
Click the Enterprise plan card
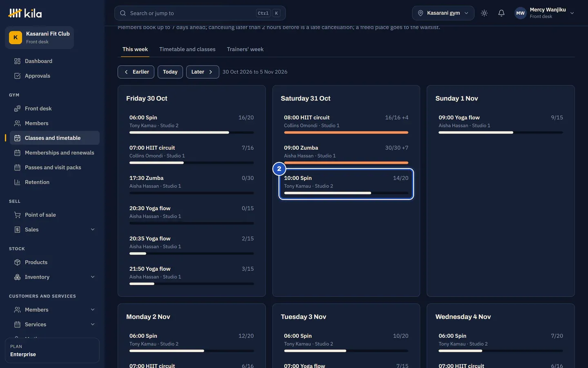point(52,350)
